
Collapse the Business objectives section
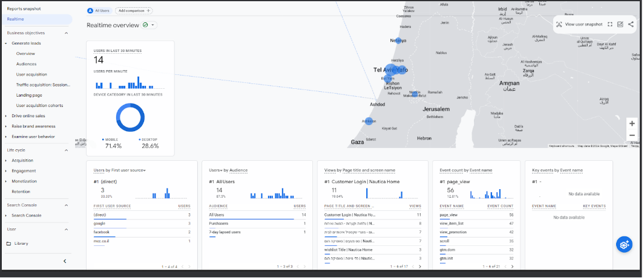tap(66, 33)
